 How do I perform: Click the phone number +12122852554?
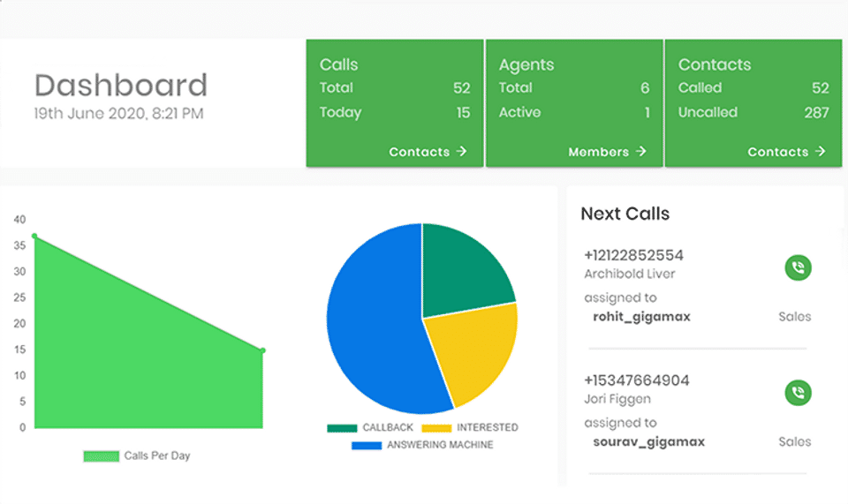pyautogui.click(x=634, y=255)
